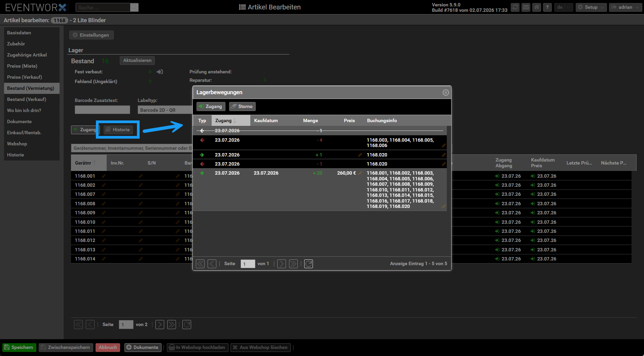The width and height of the screenshot is (644, 356).
Task: Click page number field in Lagerbewegungen pager
Action: (x=248, y=264)
